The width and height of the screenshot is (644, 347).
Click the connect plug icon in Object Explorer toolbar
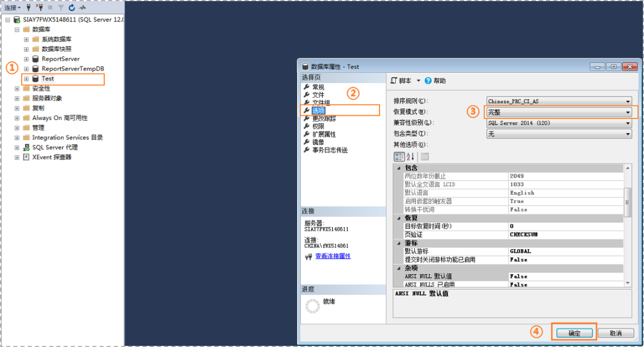pos(29,7)
